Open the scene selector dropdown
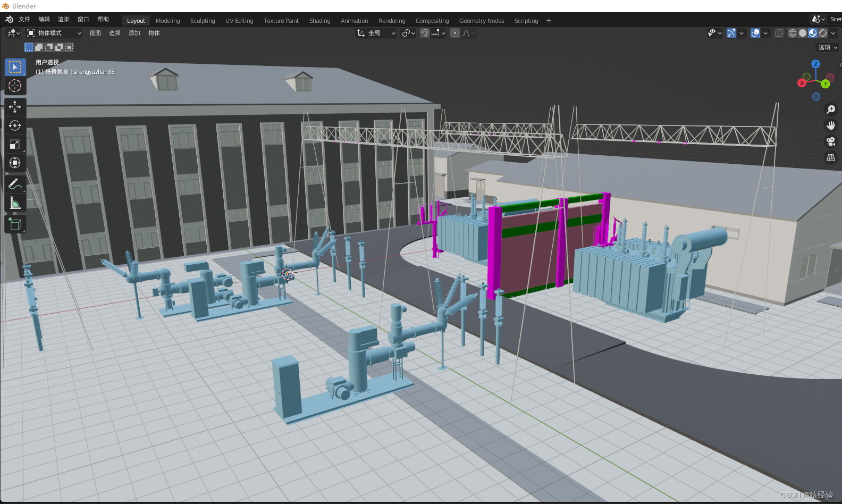842x504 pixels. (x=818, y=19)
